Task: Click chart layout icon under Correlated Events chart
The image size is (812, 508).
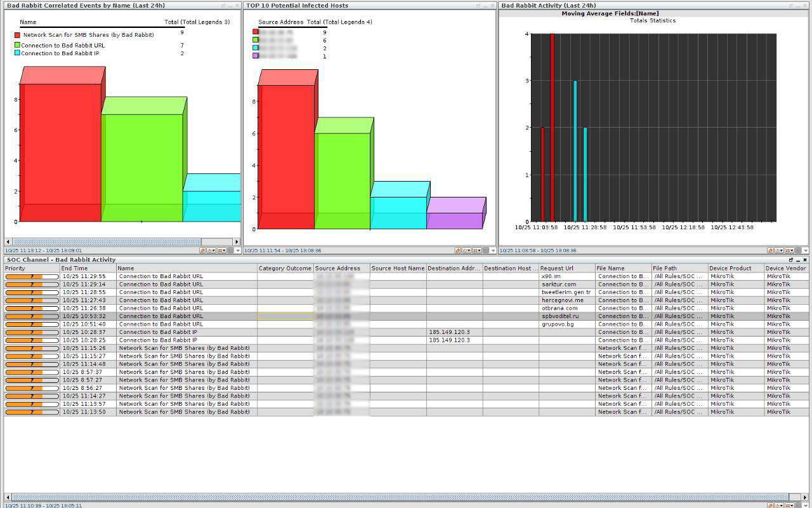Action: click(x=221, y=250)
